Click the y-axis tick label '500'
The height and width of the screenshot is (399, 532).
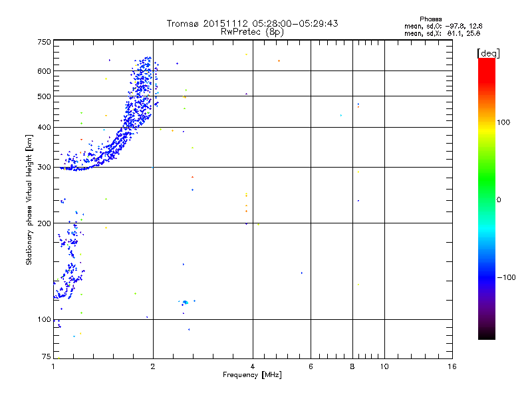pos(44,96)
